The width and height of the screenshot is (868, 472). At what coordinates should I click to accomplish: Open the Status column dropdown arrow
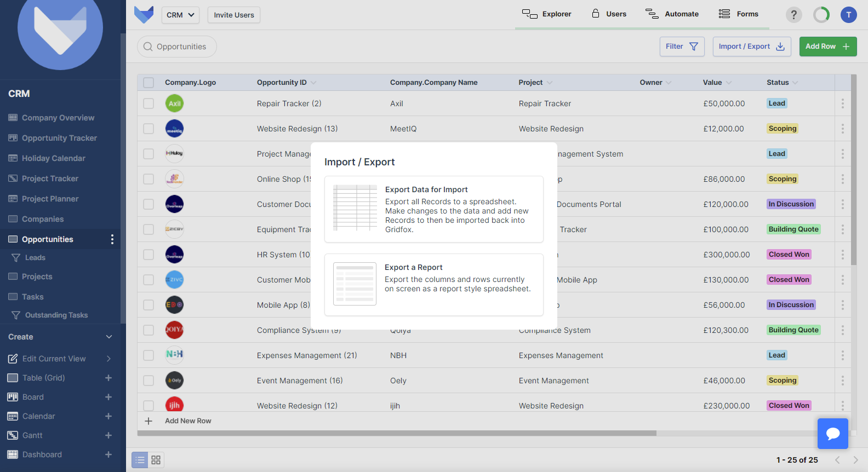point(795,83)
